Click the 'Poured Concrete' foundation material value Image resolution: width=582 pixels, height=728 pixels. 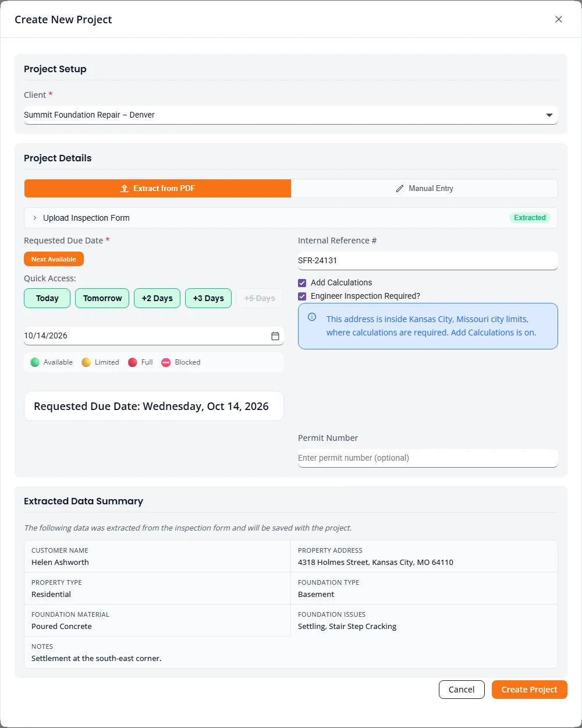(62, 627)
